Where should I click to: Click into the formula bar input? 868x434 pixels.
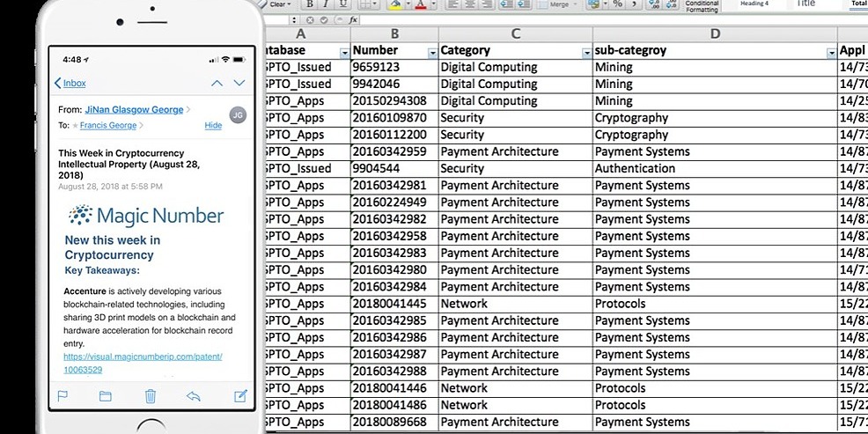614,20
